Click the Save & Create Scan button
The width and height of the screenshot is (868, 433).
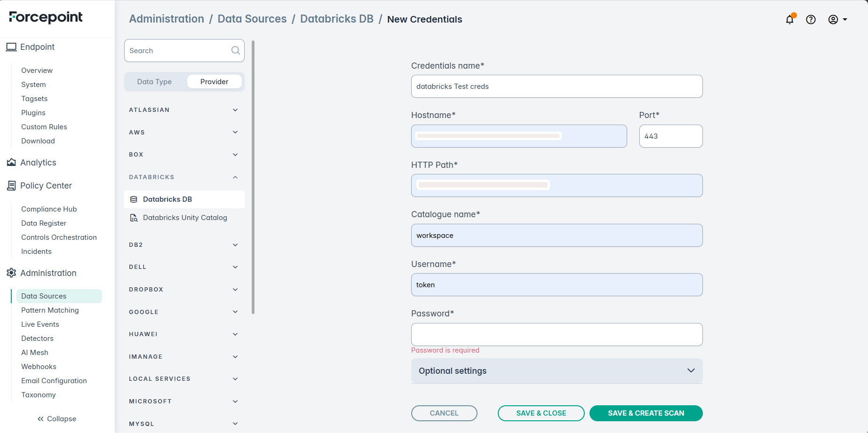click(x=645, y=413)
